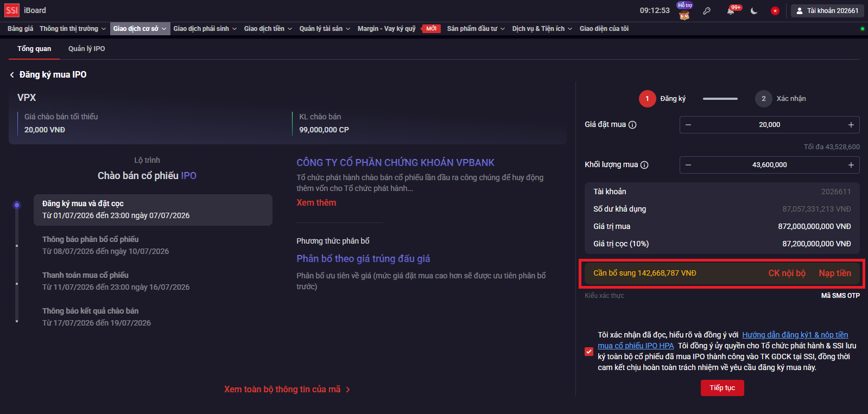Click the SSI logo icon
The image size is (868, 414).
click(11, 10)
